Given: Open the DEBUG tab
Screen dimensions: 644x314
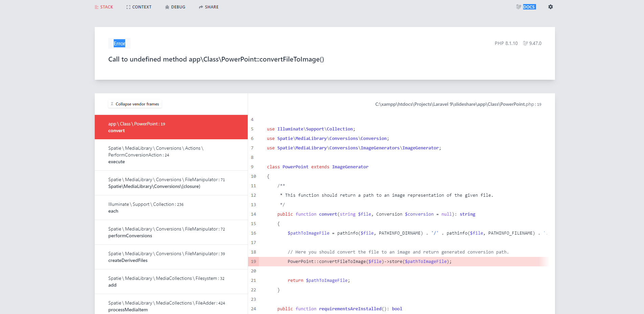Looking at the screenshot, I should point(175,7).
